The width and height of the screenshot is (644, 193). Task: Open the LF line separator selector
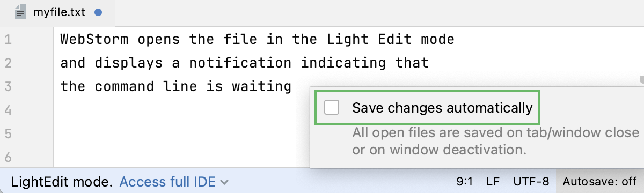click(x=493, y=182)
